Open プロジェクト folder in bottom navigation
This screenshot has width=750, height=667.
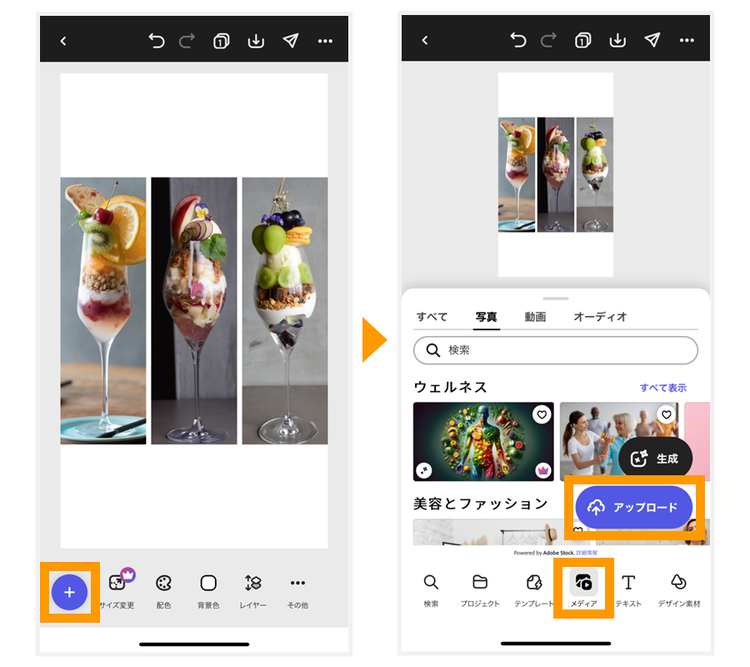[480, 590]
